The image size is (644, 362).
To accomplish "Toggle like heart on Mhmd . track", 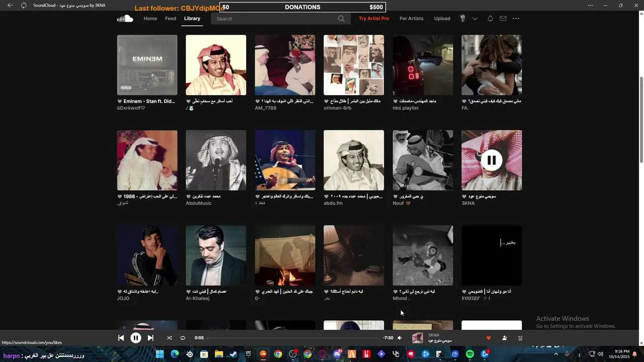I will pyautogui.click(x=395, y=292).
